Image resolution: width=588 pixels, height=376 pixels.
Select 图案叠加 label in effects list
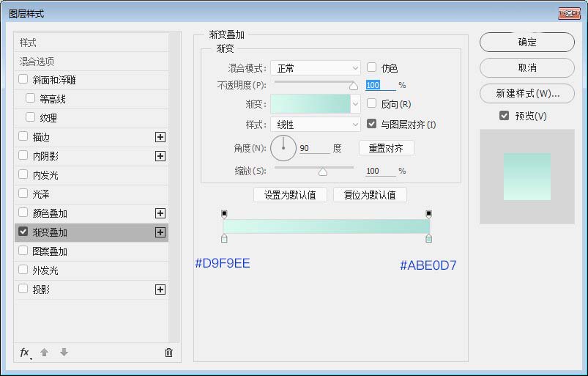tap(50, 251)
